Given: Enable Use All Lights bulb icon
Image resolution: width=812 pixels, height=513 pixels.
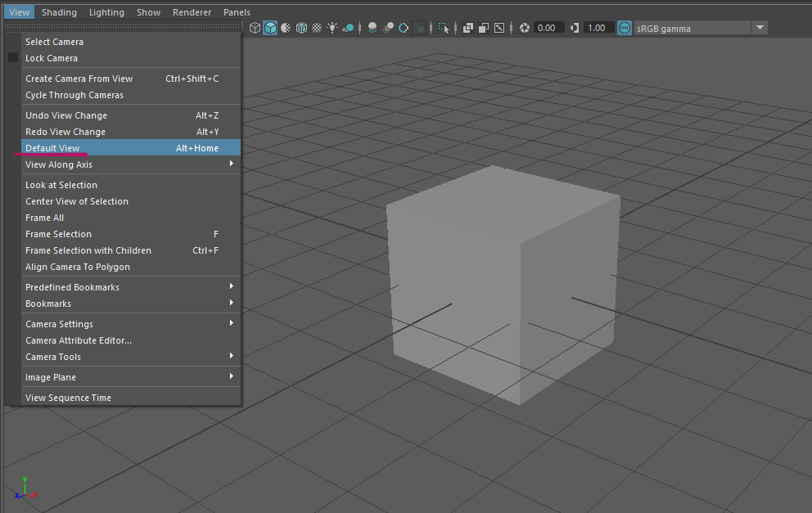Looking at the screenshot, I should click(332, 28).
